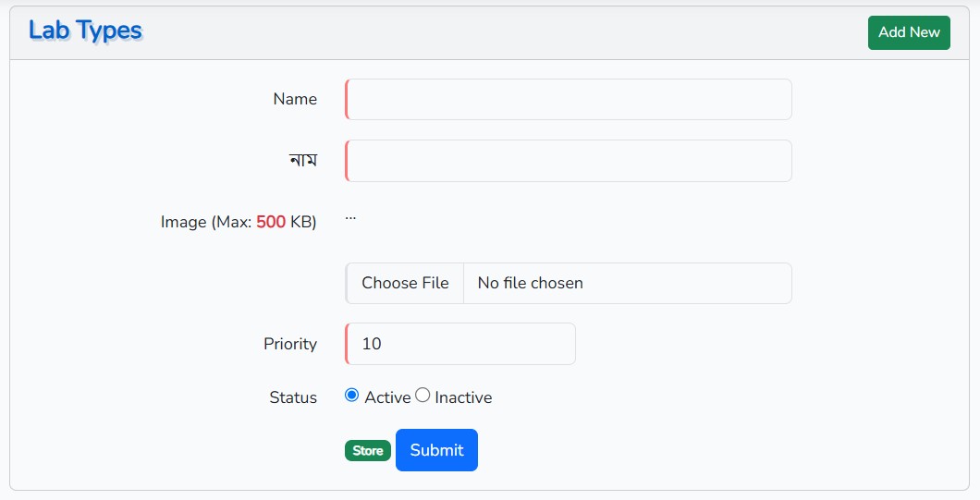Click the Priority field label

pos(290,344)
